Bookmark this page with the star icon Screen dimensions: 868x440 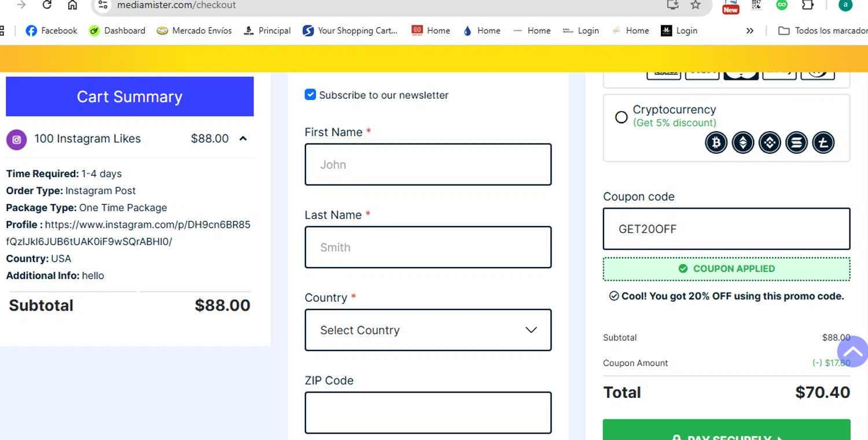coord(696,5)
